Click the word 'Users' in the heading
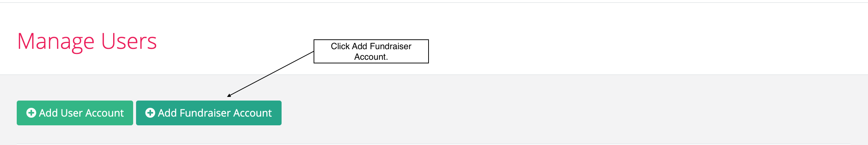Image resolution: width=868 pixels, height=145 pixels. [x=129, y=41]
